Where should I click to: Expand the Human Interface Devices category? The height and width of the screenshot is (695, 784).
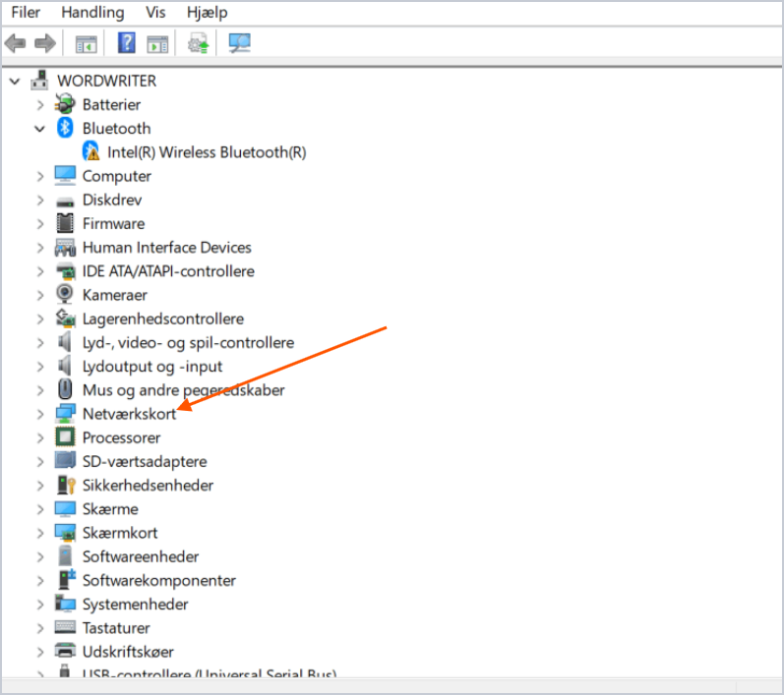pos(40,248)
